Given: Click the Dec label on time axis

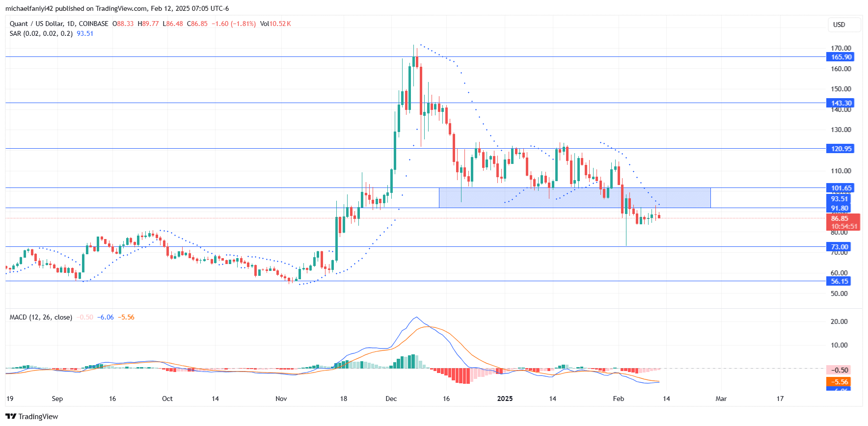Looking at the screenshot, I should 391,399.
